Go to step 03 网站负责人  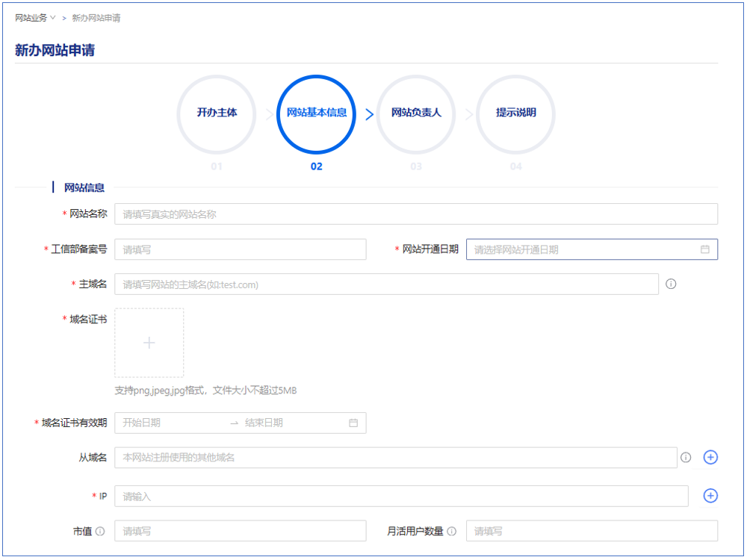click(416, 113)
